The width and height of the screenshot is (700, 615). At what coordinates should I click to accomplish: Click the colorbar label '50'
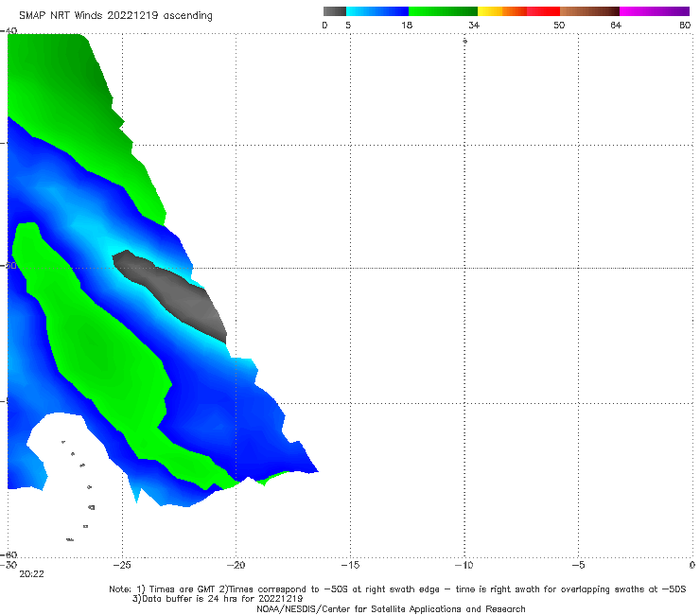[x=559, y=25]
